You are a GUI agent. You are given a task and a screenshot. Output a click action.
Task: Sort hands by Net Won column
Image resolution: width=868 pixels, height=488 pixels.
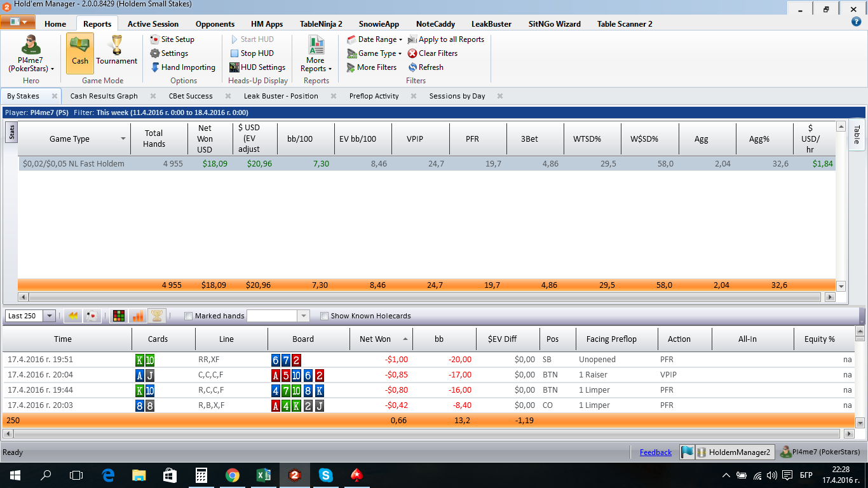pos(381,339)
